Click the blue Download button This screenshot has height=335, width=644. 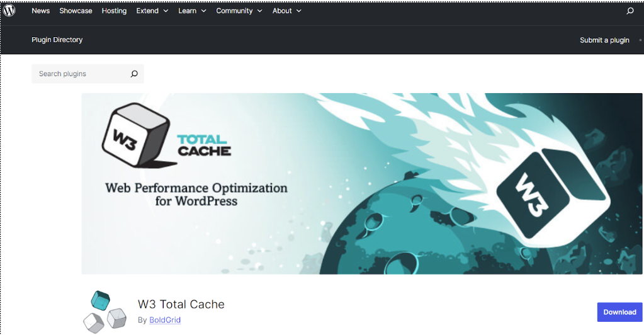619,312
